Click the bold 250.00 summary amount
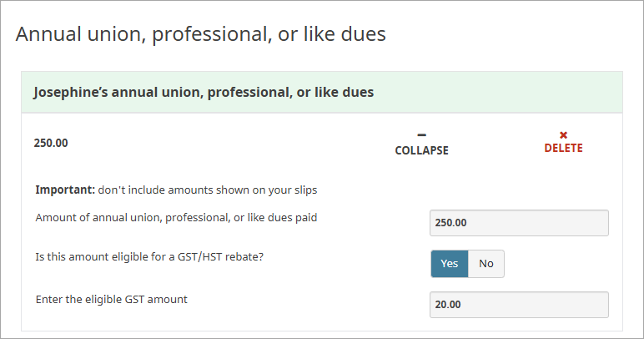 click(51, 143)
